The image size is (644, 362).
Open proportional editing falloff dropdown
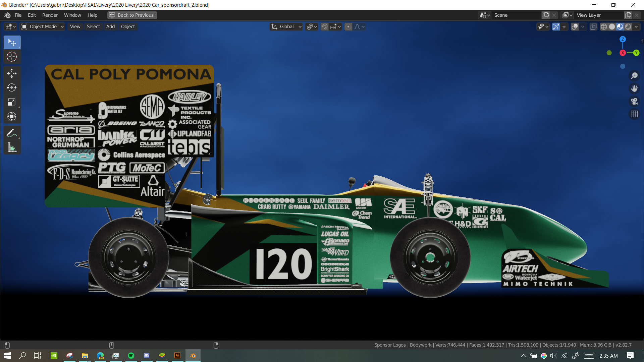tap(359, 27)
